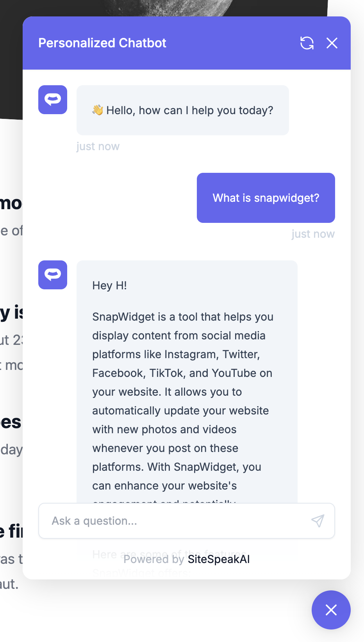Click the 'just now' timestamp under user question
This screenshot has width=364, height=642.
tap(313, 234)
